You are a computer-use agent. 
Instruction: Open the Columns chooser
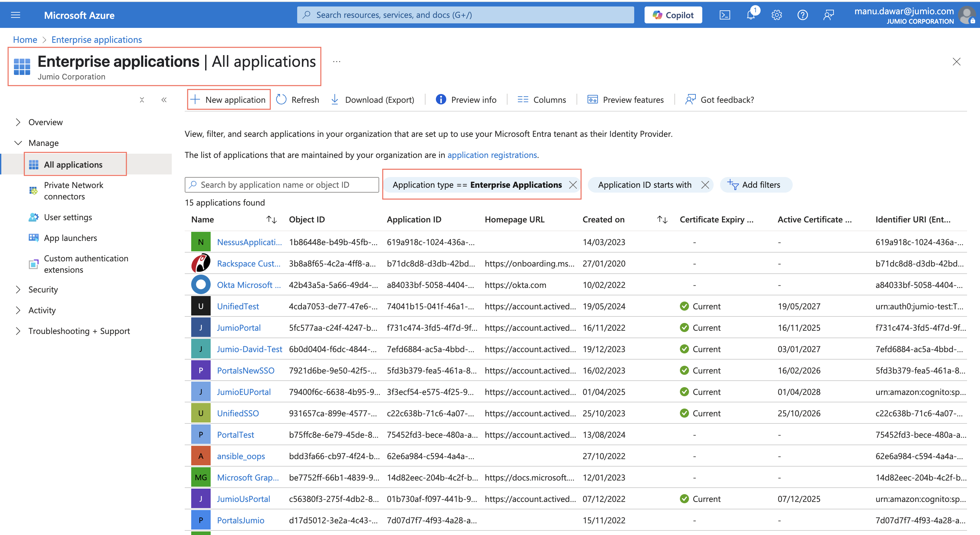click(x=541, y=100)
